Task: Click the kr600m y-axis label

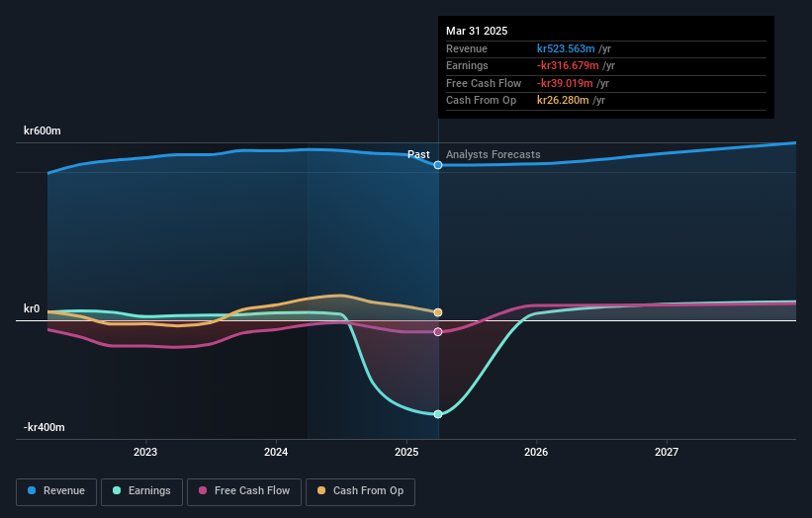Action: pos(42,130)
